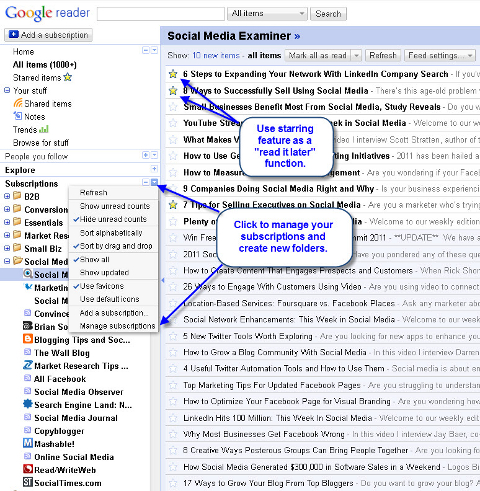Click the star icon beside Starred items
The height and width of the screenshot is (491, 480).
(68, 77)
